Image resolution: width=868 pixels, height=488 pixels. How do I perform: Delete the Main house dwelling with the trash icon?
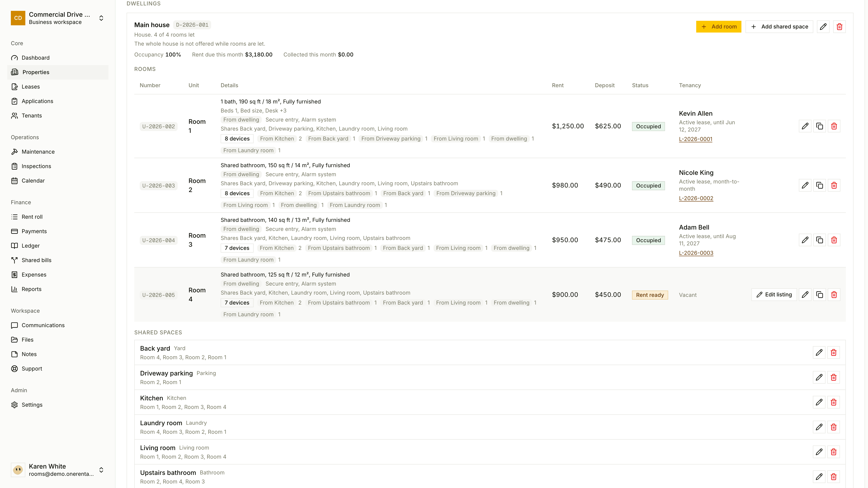[x=839, y=27]
